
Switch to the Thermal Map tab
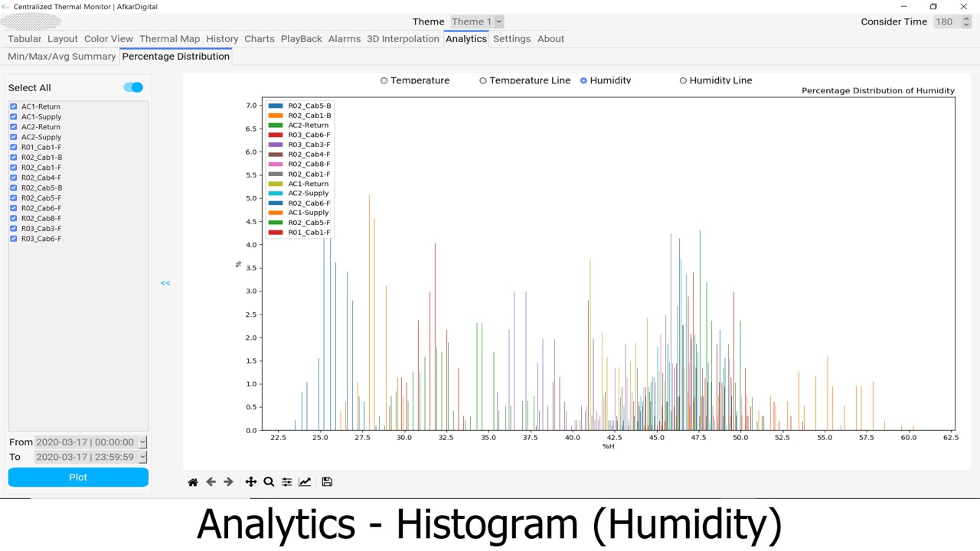click(169, 39)
